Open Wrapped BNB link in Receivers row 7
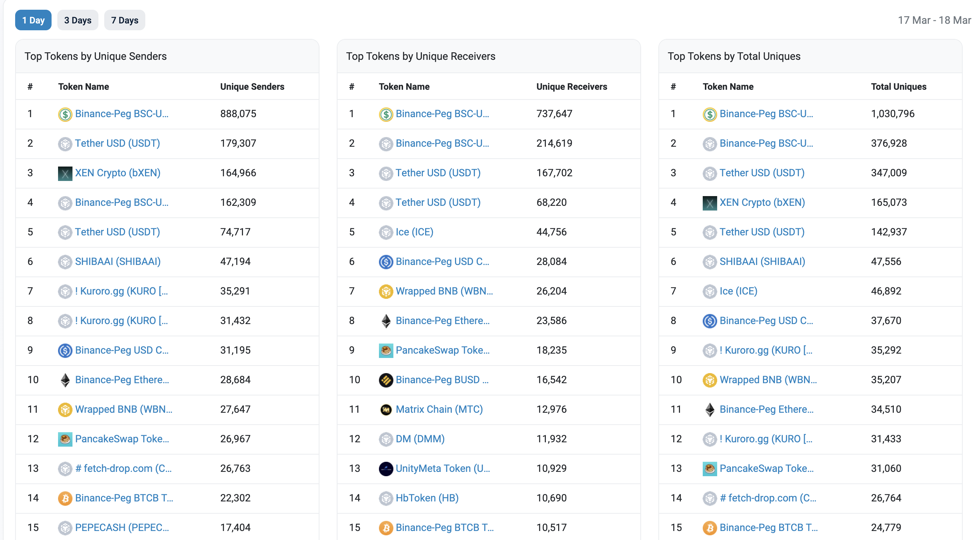Screen dimensions: 980x540 [x=444, y=291]
